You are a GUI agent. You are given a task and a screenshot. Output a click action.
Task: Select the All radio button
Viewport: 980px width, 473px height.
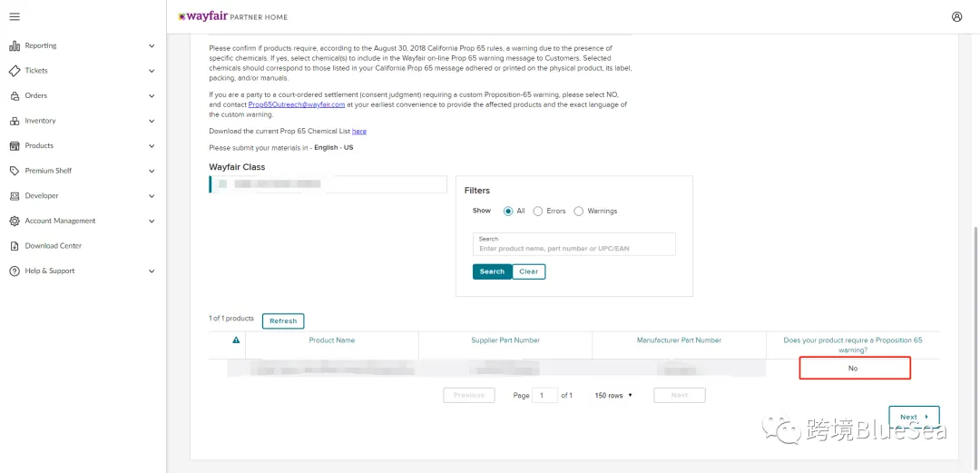[507, 211]
